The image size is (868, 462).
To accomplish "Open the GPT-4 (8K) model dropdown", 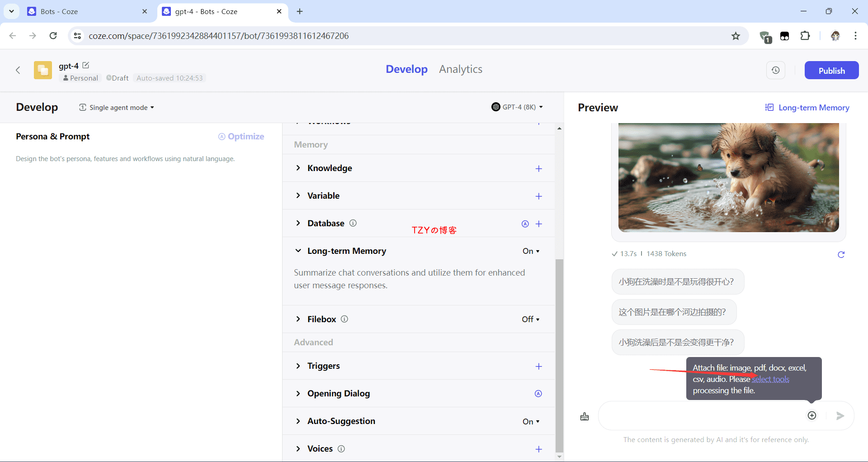I will [517, 107].
